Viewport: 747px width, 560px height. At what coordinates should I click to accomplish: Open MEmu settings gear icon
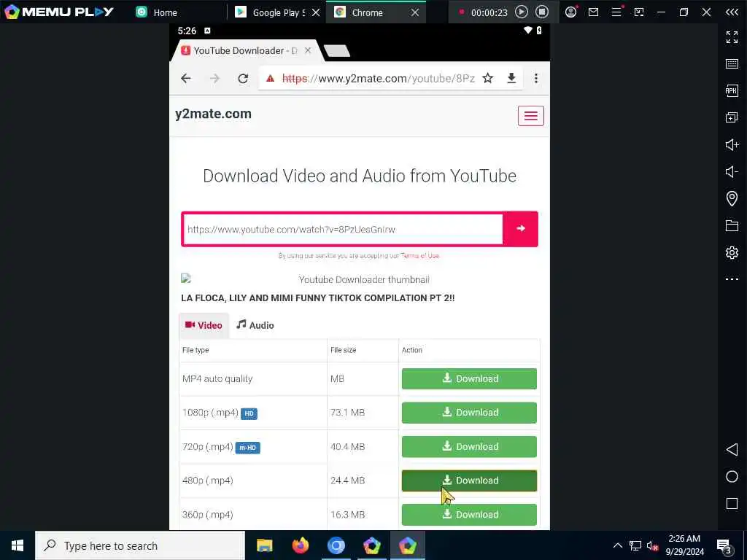coord(732,252)
